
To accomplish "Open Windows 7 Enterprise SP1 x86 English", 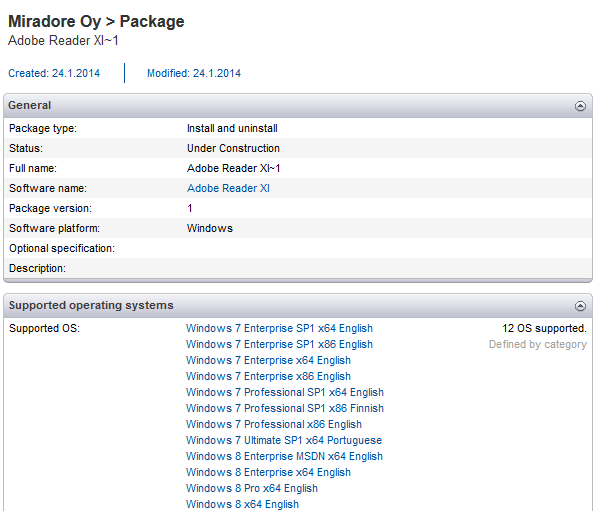I will [x=279, y=344].
